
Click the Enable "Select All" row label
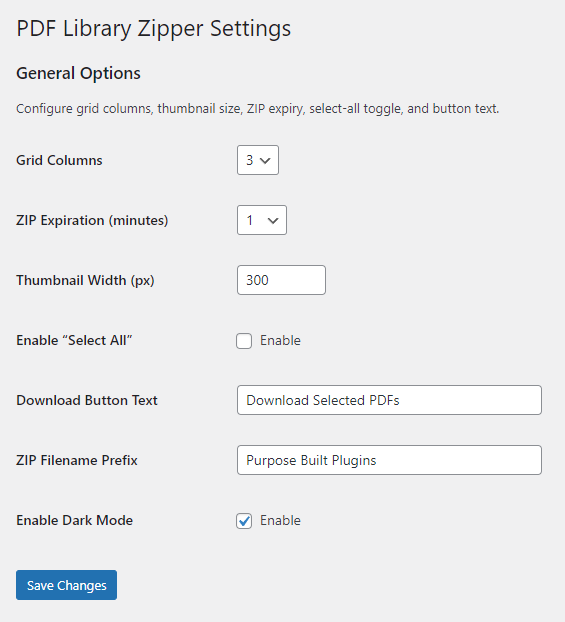(74, 340)
